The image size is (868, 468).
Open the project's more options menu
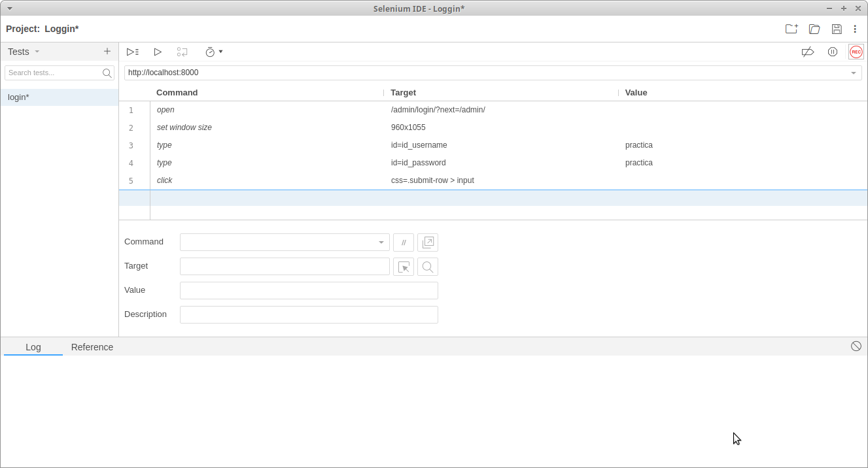click(855, 29)
